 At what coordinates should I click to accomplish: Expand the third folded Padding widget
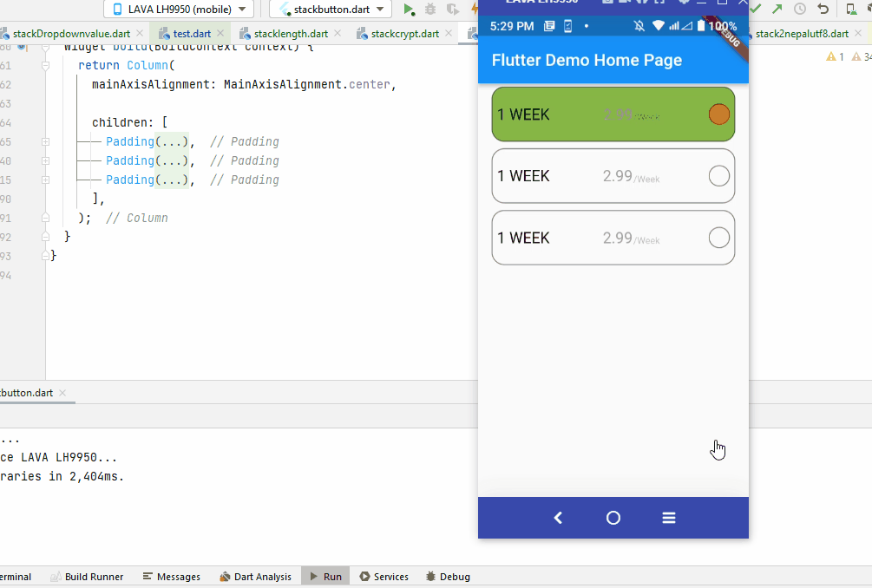tap(46, 180)
